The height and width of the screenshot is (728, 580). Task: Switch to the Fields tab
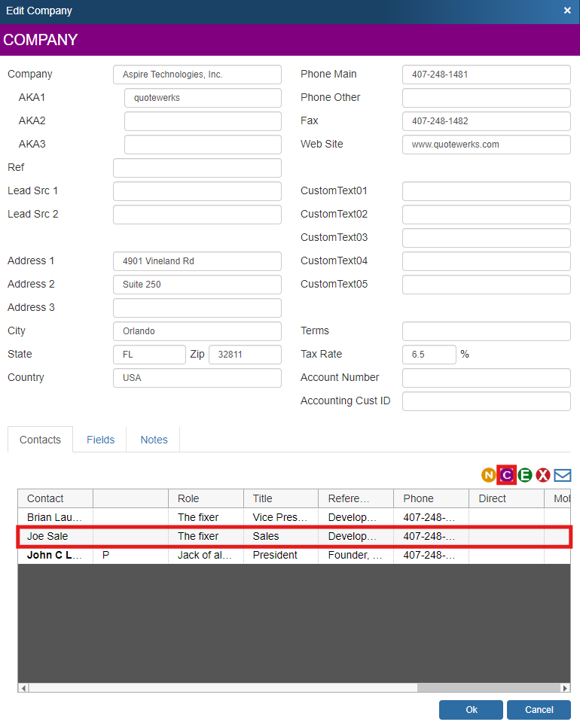pyautogui.click(x=100, y=440)
